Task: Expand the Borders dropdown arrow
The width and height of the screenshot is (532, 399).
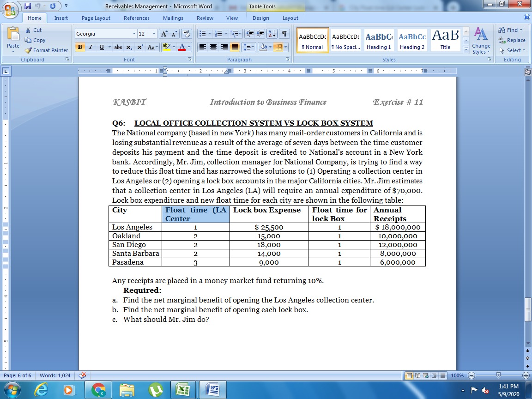Action: click(x=286, y=47)
